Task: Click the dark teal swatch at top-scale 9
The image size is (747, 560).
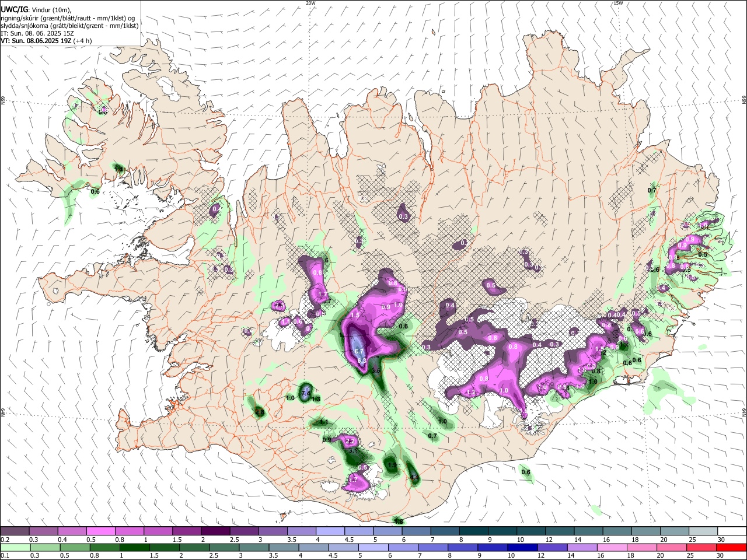Action: (502, 531)
